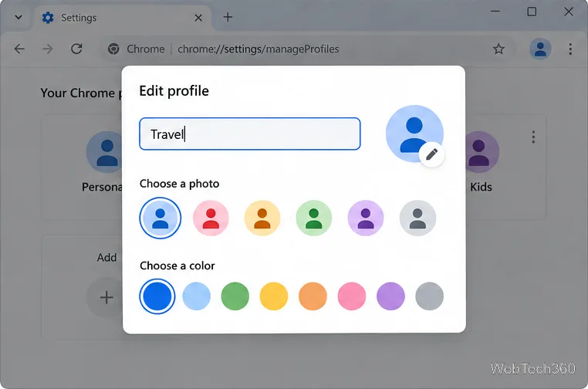588x389 pixels.
Task: Choose the dark blue color swatch
Action: [x=157, y=296]
